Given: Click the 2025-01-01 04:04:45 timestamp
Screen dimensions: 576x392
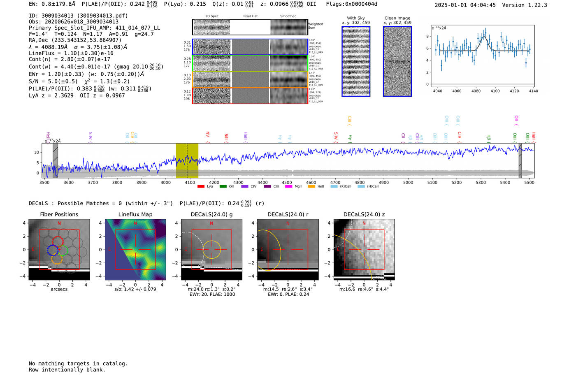Looking at the screenshot, I should coord(465,5).
